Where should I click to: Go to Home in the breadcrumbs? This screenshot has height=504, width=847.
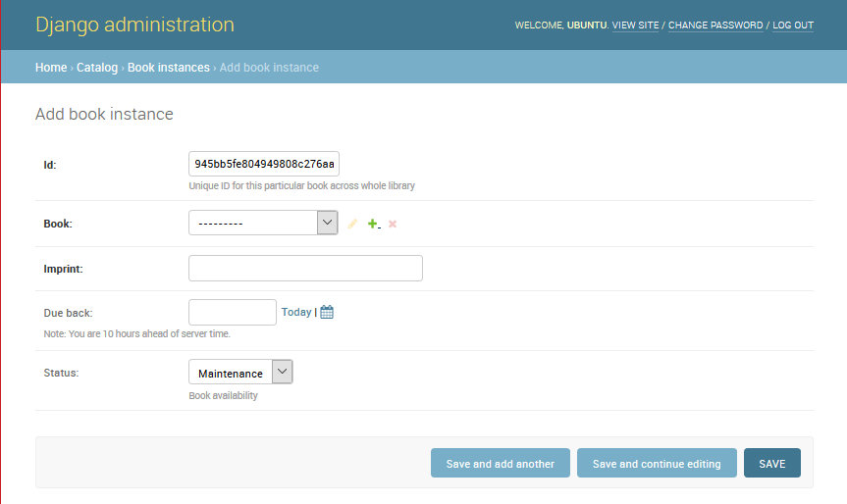51,68
